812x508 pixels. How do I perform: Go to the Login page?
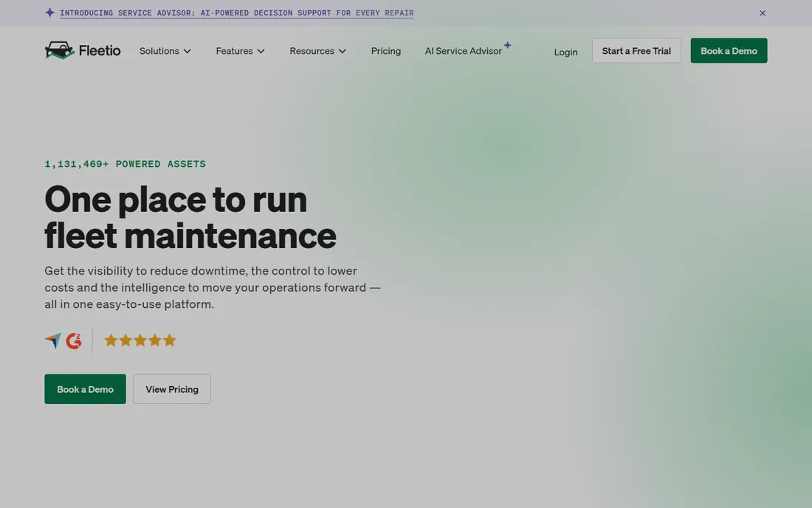point(565,52)
